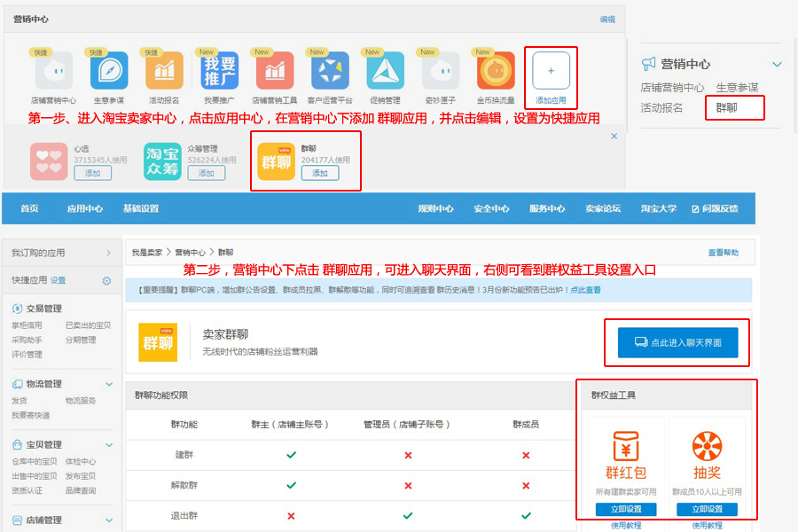This screenshot has height=532, width=798.
Task: Click the megaphone icon beside 营销中心
Action: pos(648,64)
